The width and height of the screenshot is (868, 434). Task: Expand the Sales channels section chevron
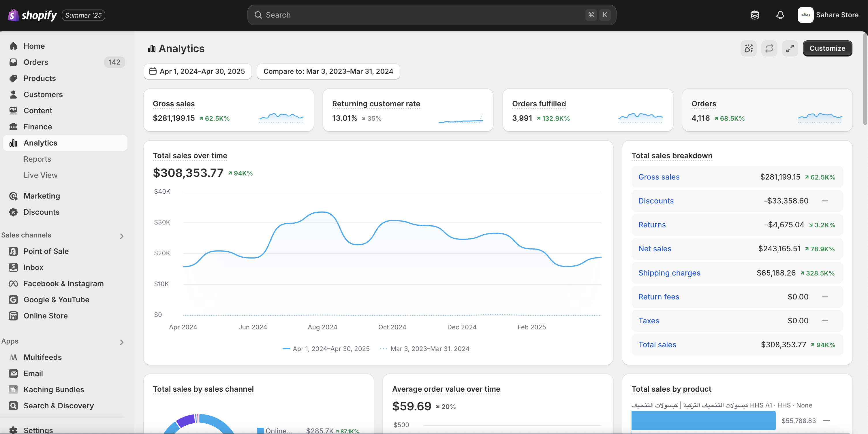(122, 236)
